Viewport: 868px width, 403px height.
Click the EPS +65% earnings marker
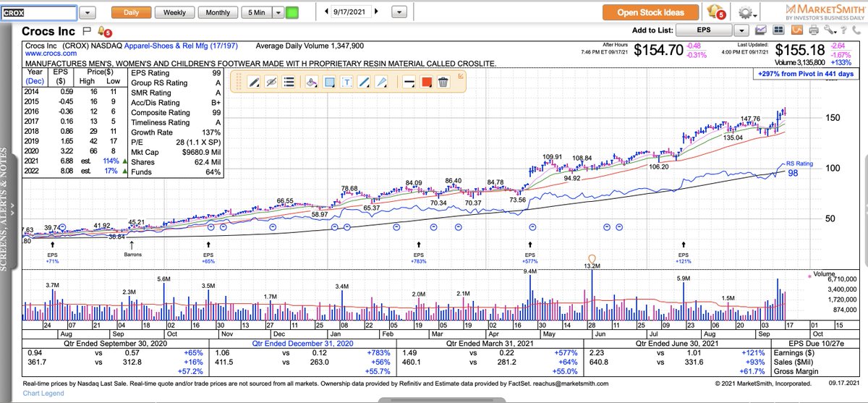(209, 253)
